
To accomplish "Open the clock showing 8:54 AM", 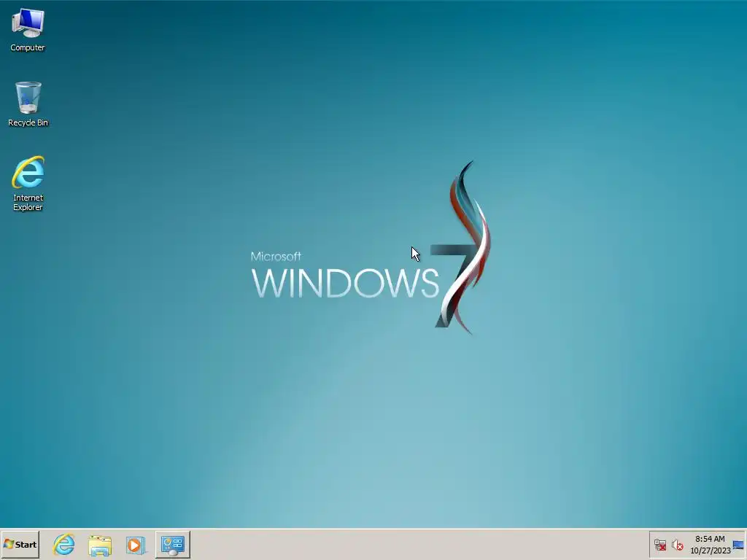I will [x=710, y=545].
